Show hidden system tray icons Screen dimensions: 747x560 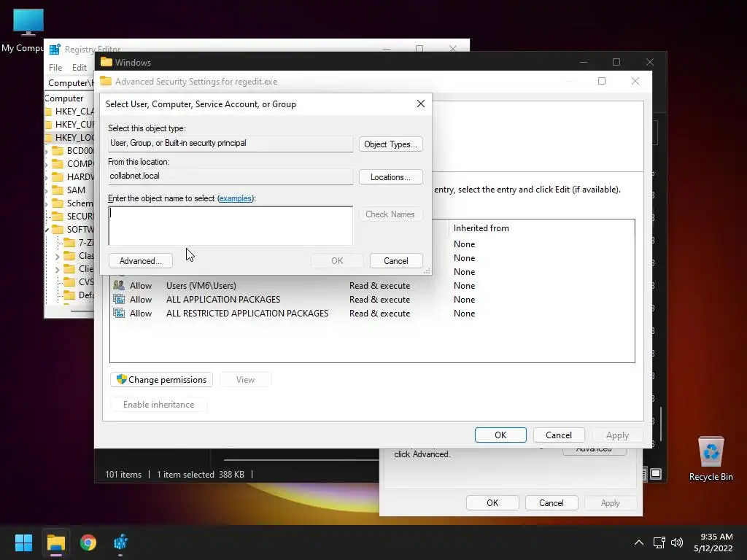[639, 542]
